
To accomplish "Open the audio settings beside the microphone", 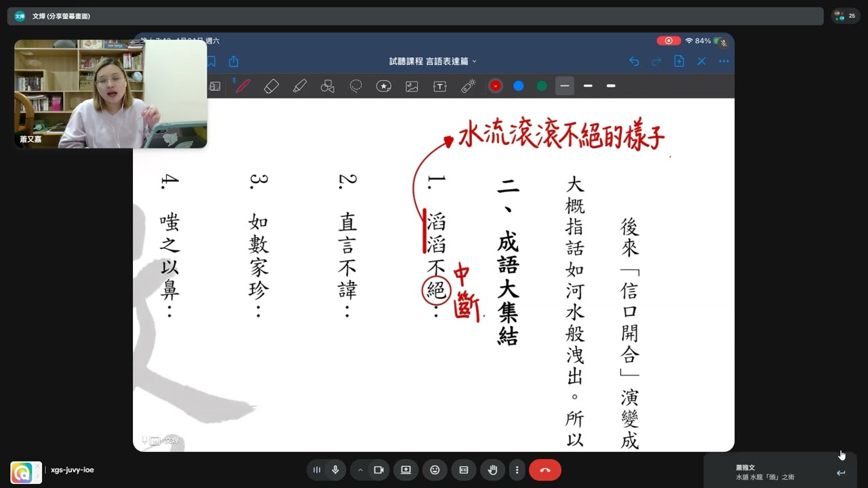I will point(317,470).
